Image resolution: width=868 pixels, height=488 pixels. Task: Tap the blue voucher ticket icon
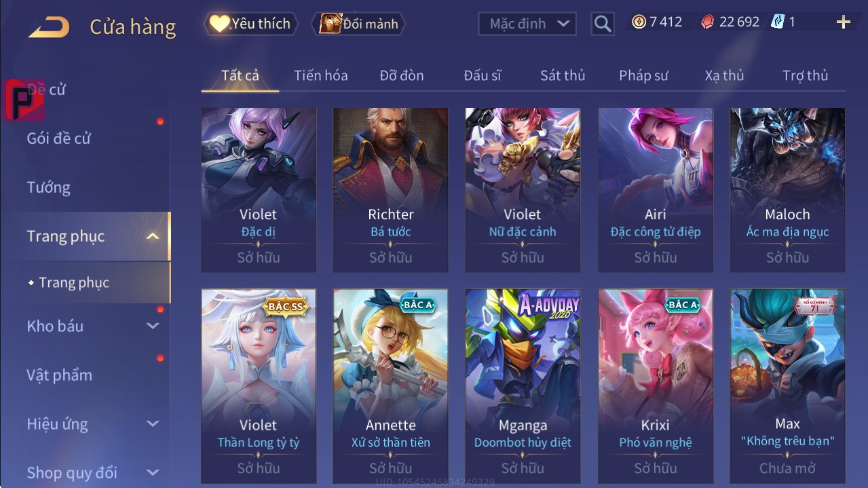pos(777,22)
